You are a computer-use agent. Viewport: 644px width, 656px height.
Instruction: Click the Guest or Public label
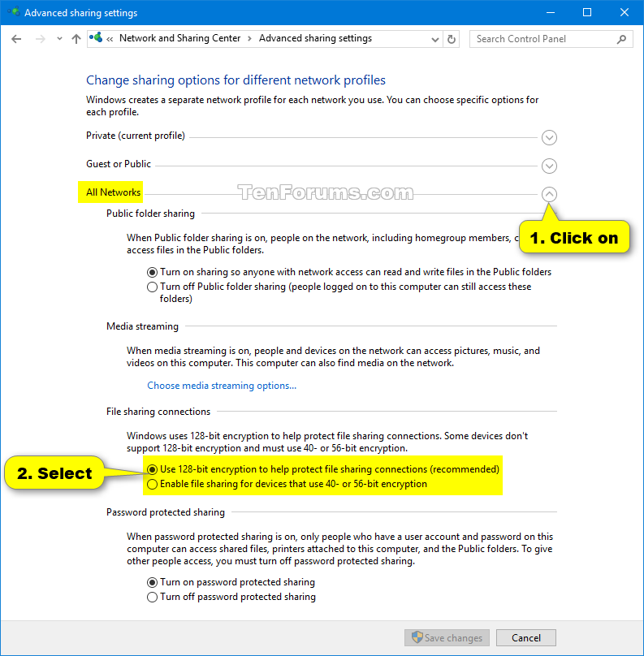(x=119, y=164)
